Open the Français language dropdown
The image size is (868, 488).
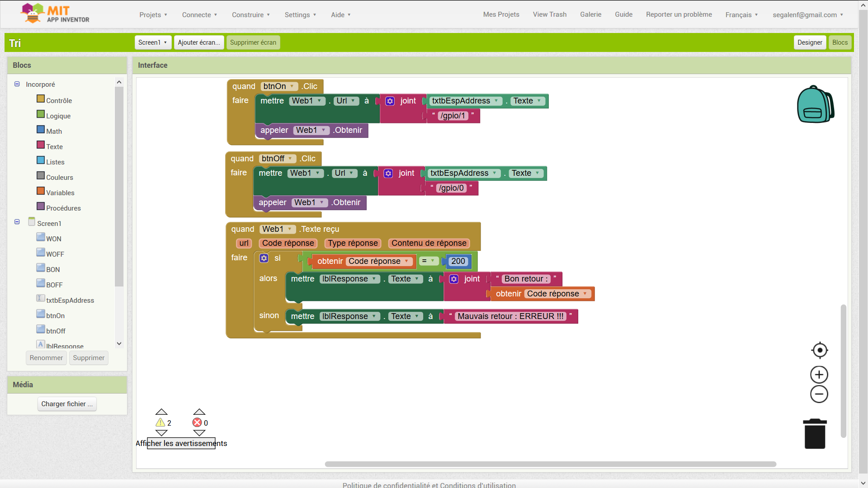(x=741, y=15)
